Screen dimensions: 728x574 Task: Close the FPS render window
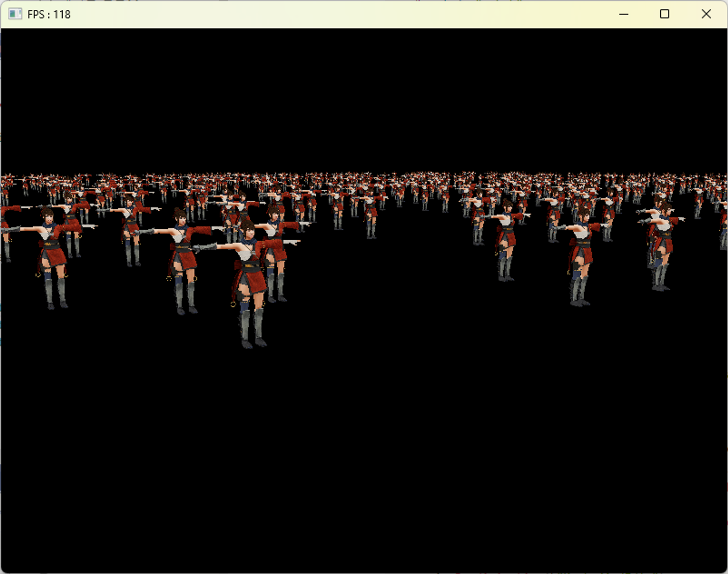706,14
